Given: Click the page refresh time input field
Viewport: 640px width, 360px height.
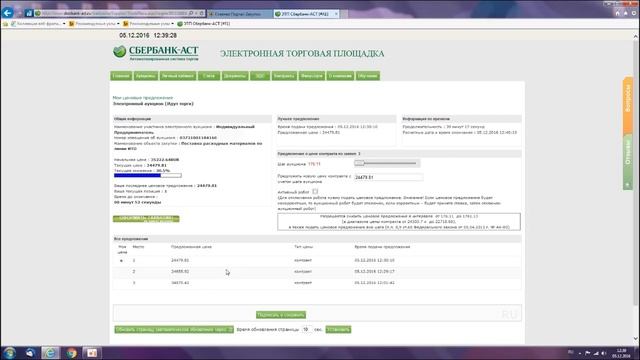Looking at the screenshot, I should [307, 329].
